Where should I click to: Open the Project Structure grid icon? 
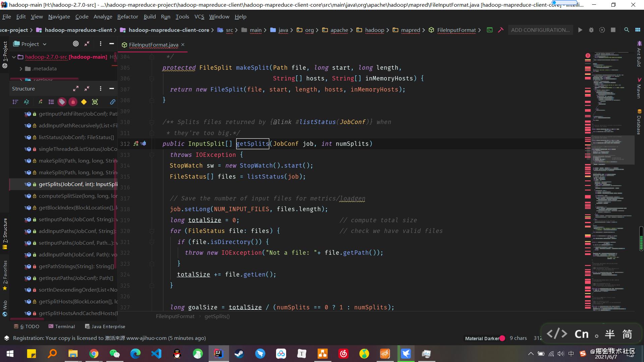click(x=638, y=30)
